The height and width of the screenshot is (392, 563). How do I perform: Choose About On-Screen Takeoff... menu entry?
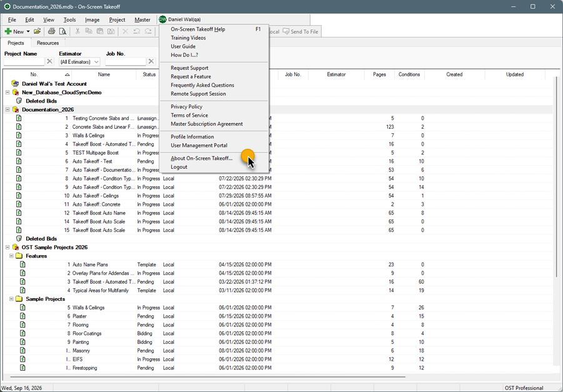214,158
